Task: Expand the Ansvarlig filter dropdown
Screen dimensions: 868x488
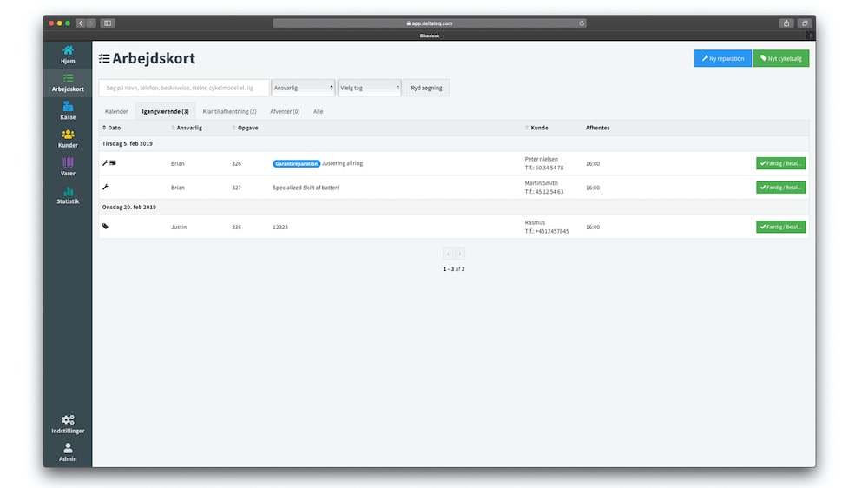Action: tap(303, 88)
